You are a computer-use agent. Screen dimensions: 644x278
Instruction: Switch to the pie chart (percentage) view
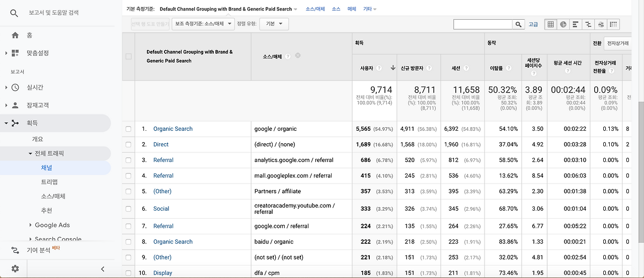tap(563, 24)
